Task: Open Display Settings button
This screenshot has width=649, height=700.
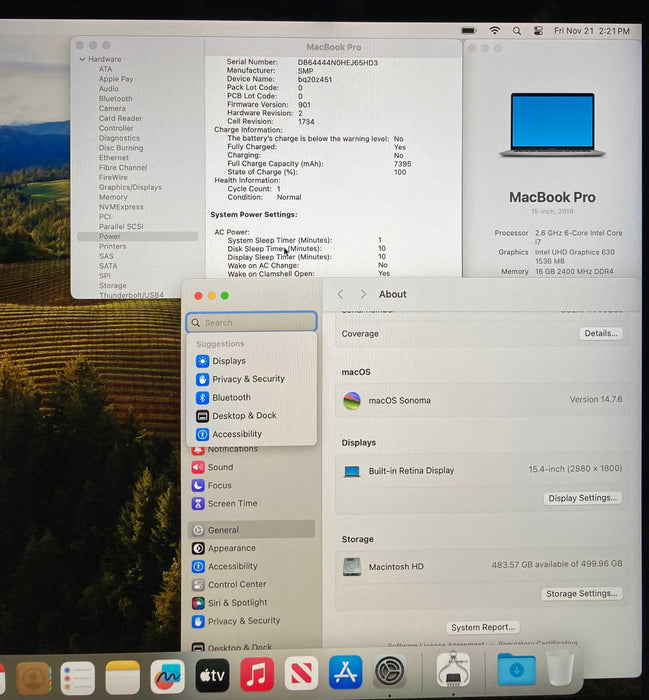Action: [x=582, y=498]
